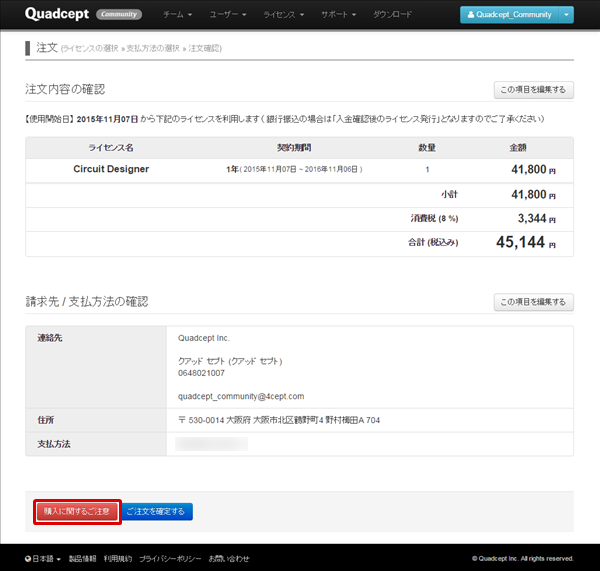Click the Quadcept_Community account button
Viewport: 600px width, 571px height.
509,15
